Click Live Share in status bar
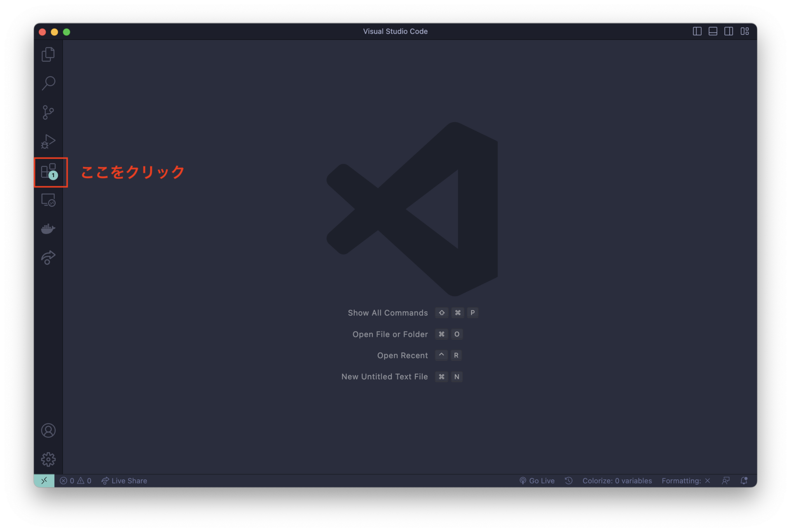The image size is (791, 532). click(x=124, y=481)
